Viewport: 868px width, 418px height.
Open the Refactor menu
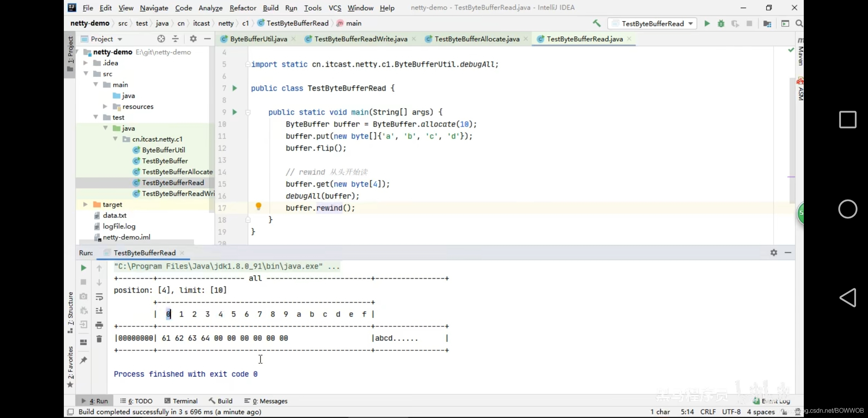pyautogui.click(x=243, y=8)
